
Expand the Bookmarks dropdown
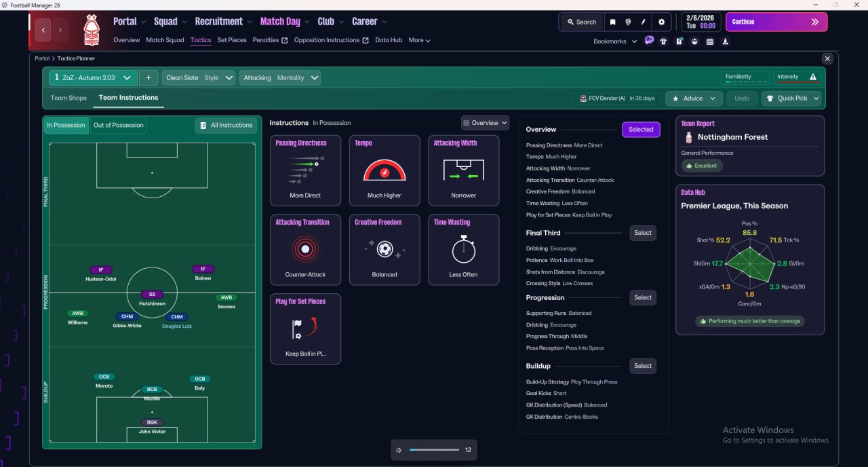[x=615, y=41]
